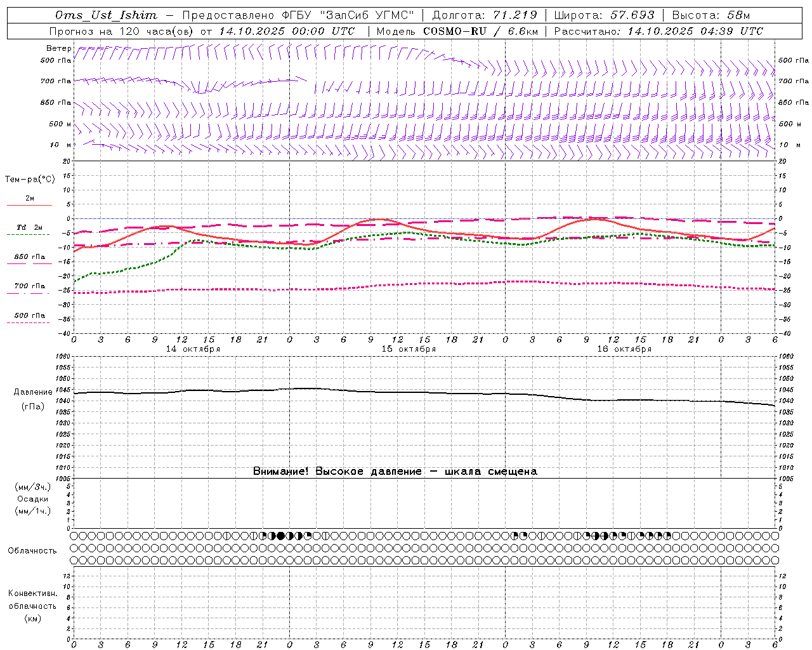Click the (мм/3ч.) precipitation unit label
The height and width of the screenshot is (650, 812).
pyautogui.click(x=33, y=487)
